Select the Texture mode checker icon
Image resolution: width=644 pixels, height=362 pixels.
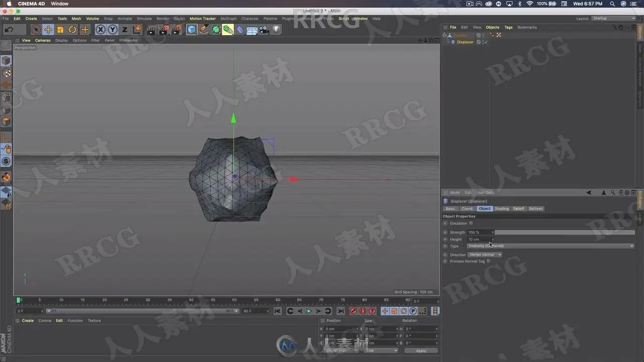[x=6, y=73]
